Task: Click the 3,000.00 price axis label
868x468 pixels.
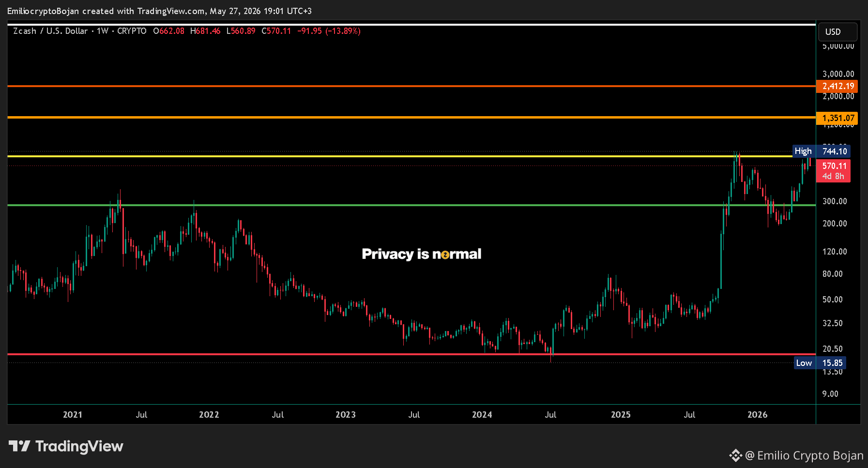Action: coord(838,74)
